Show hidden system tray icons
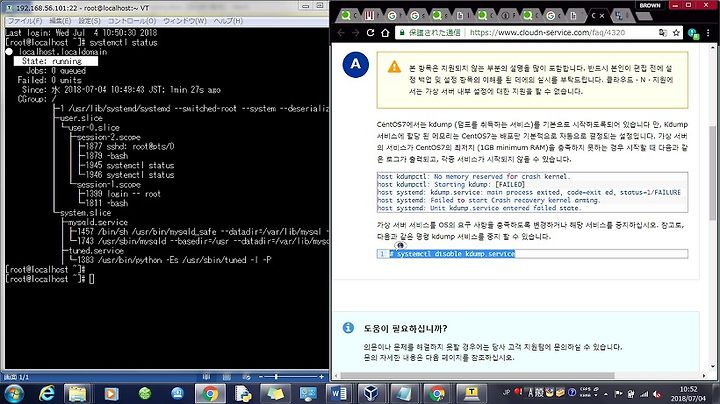720x404 pixels. click(x=606, y=394)
